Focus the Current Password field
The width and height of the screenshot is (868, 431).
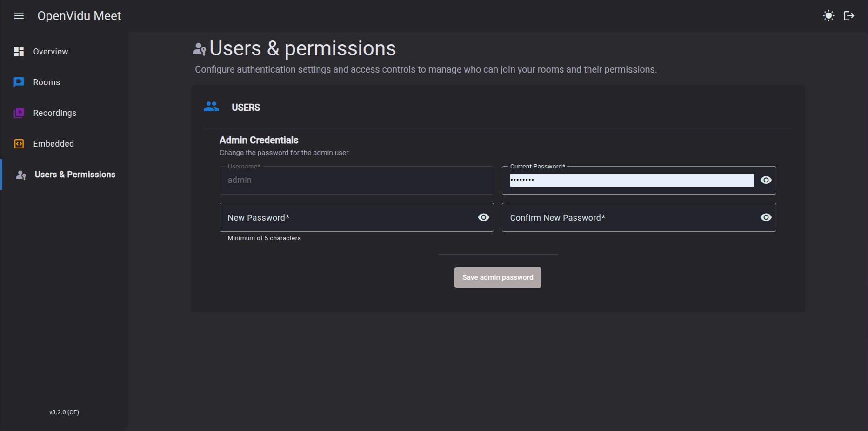click(x=631, y=181)
